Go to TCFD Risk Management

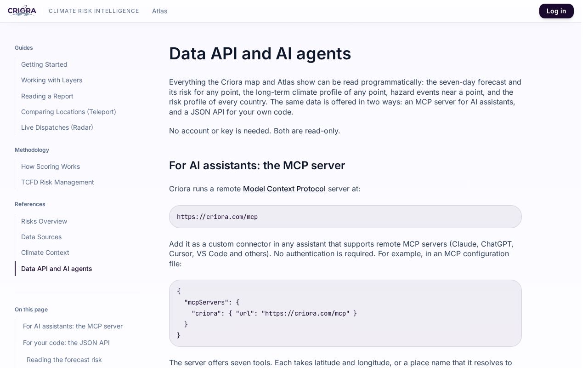pos(57,182)
